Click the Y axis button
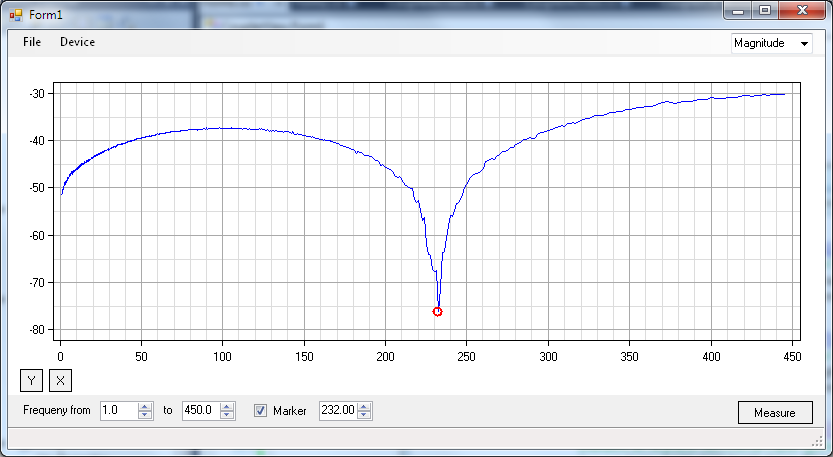This screenshot has height=457, width=833. (31, 380)
